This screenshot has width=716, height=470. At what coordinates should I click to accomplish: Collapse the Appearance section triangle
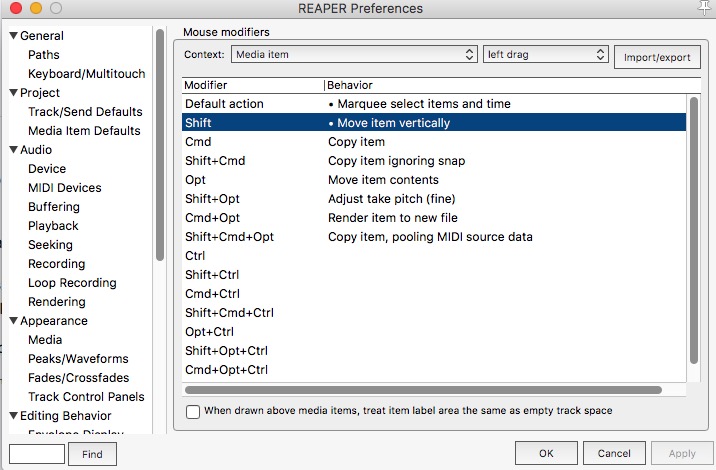pos(14,321)
